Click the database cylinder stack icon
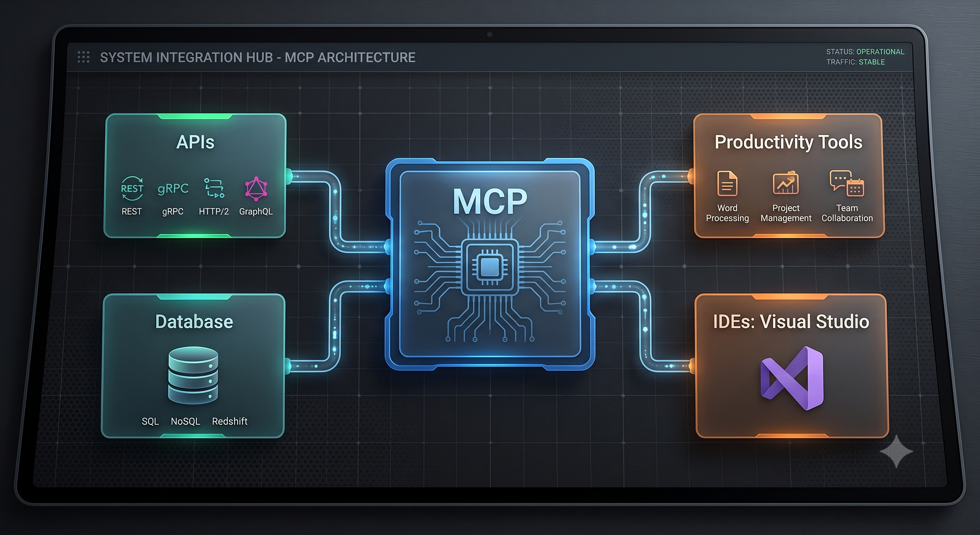The width and height of the screenshot is (980, 535). 193,375
